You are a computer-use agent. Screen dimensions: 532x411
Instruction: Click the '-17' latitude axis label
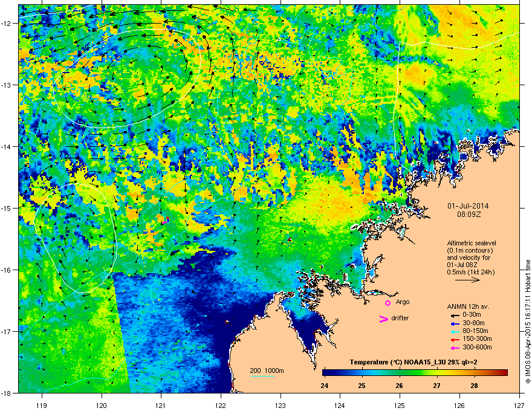[6, 332]
